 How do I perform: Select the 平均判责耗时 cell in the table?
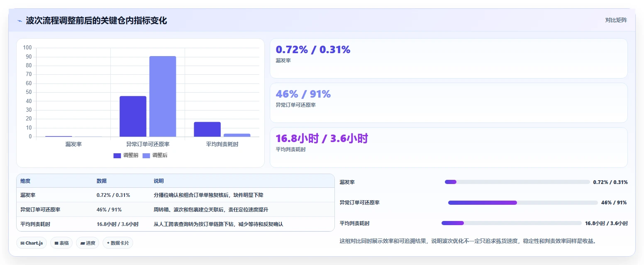35,224
